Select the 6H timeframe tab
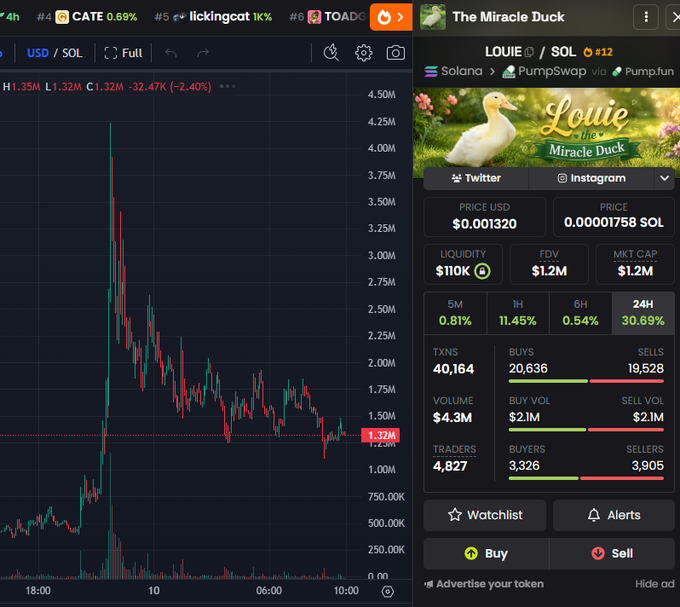 coord(580,313)
